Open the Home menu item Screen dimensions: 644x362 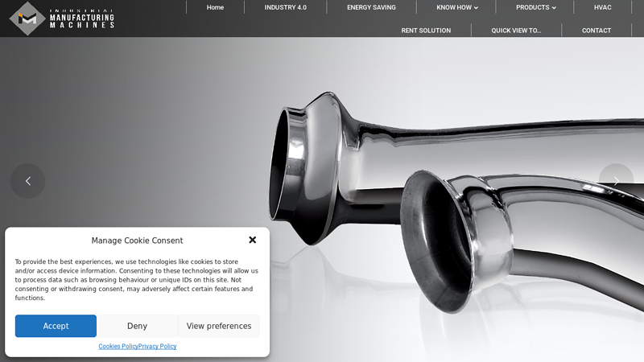215,7
